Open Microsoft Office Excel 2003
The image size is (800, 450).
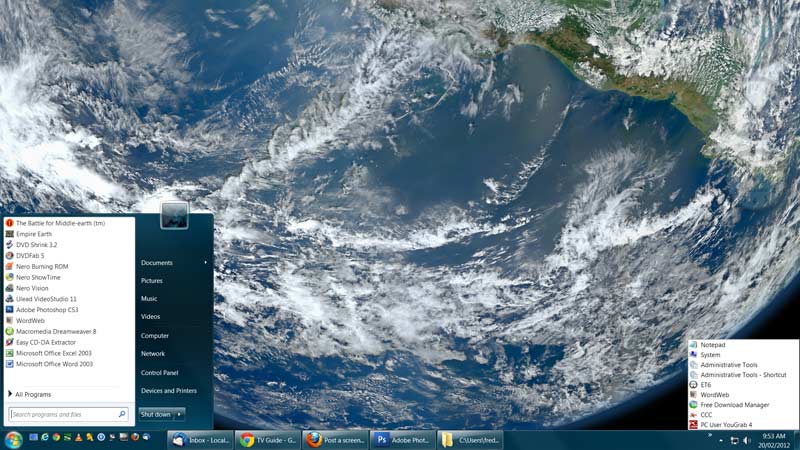tap(54, 353)
